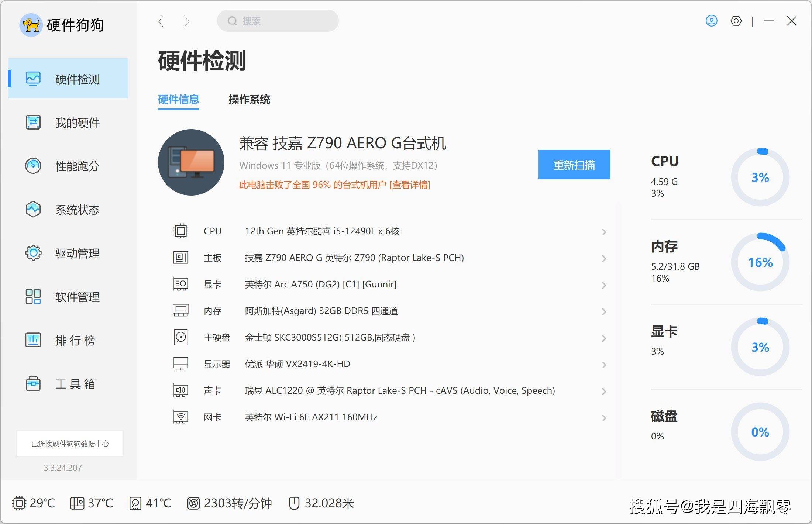Open 系统状态 in the sidebar
The height and width of the screenshot is (524, 812).
[68, 209]
